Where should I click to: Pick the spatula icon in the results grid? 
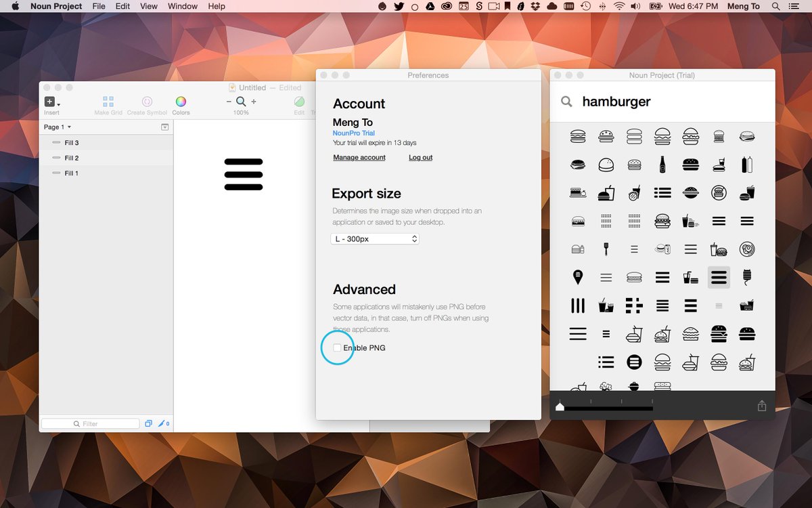(x=606, y=249)
